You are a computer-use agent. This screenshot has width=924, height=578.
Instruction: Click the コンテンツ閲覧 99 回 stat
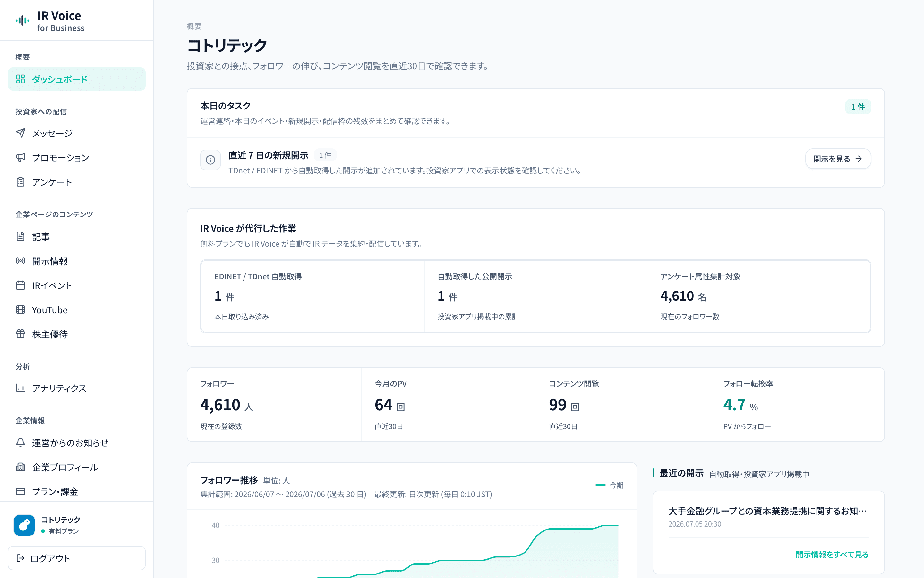pos(623,405)
